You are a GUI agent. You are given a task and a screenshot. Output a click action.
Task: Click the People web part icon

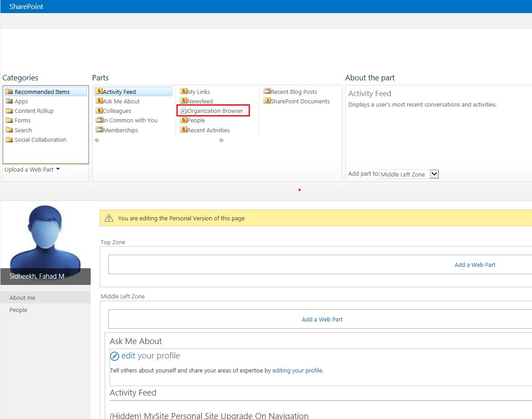click(184, 120)
